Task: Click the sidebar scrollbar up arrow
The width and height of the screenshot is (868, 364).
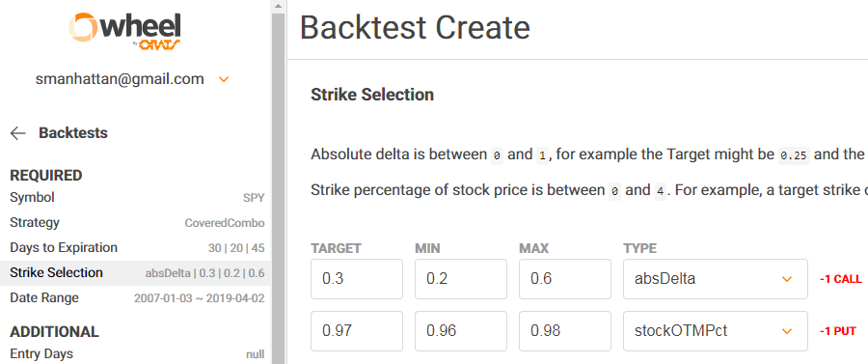Action: pos(278,7)
